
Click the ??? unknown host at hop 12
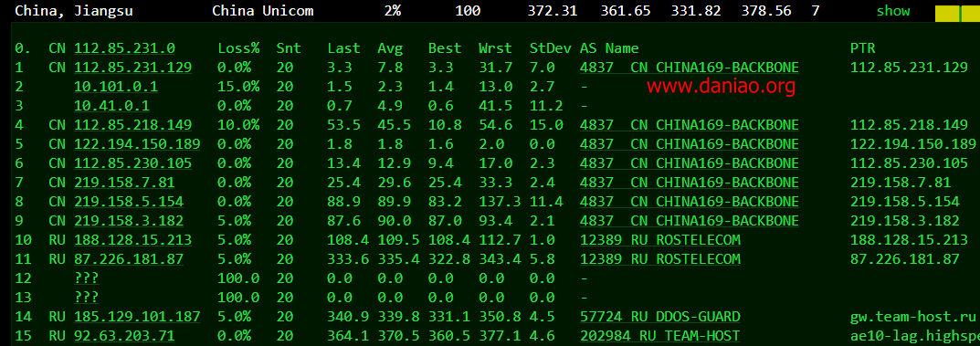[87, 278]
